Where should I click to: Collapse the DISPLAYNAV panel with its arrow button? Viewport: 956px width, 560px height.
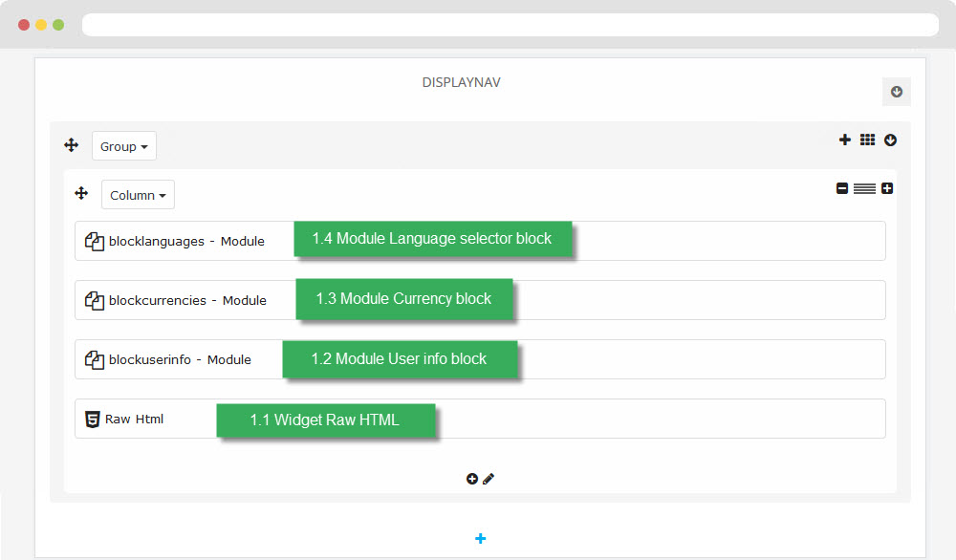[897, 92]
